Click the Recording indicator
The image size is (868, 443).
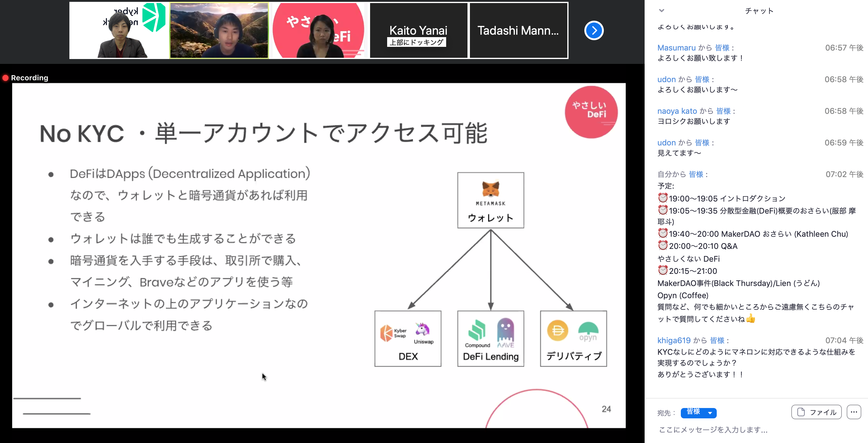pyautogui.click(x=25, y=78)
